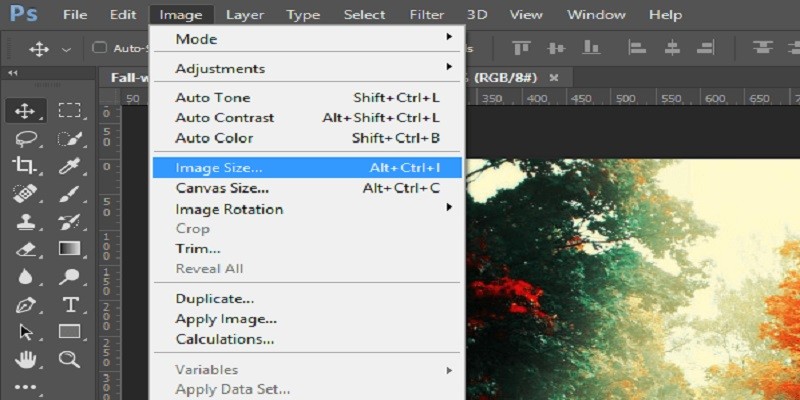
Task: Choose Duplicate from the Image menu
Action: click(x=307, y=299)
